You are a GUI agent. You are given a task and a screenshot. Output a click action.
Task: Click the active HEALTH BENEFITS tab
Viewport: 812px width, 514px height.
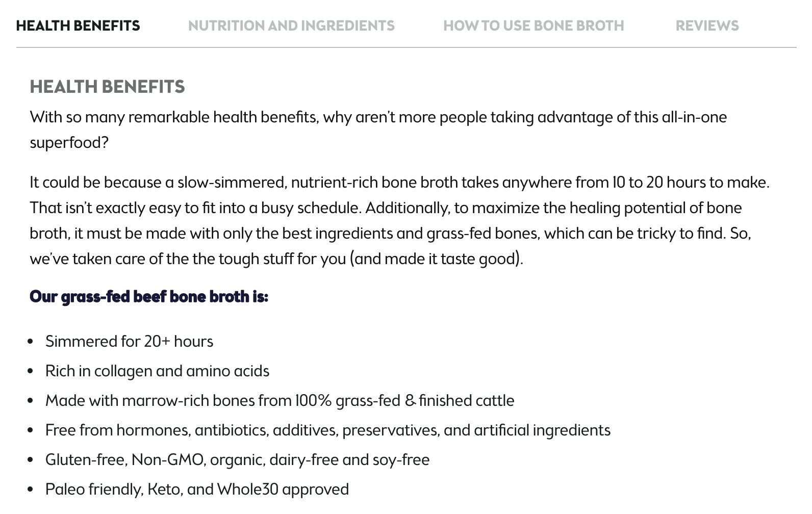pos(79,25)
